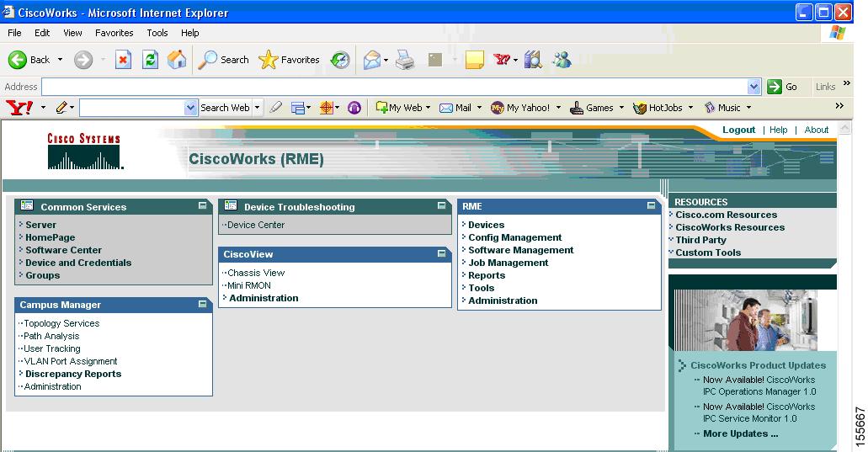Open the Address bar dropdown arrow
The height and width of the screenshot is (452, 868).
click(x=754, y=87)
